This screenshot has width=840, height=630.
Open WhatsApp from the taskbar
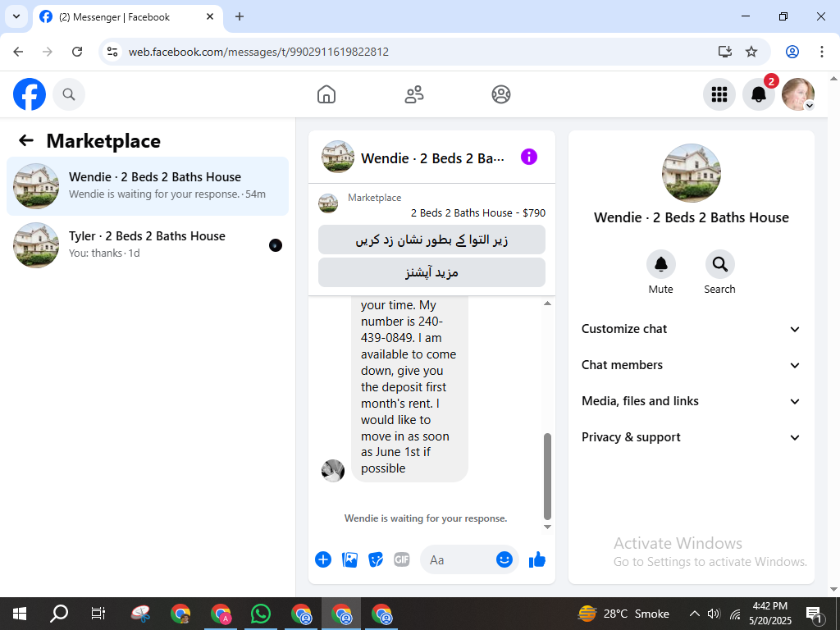click(261, 614)
